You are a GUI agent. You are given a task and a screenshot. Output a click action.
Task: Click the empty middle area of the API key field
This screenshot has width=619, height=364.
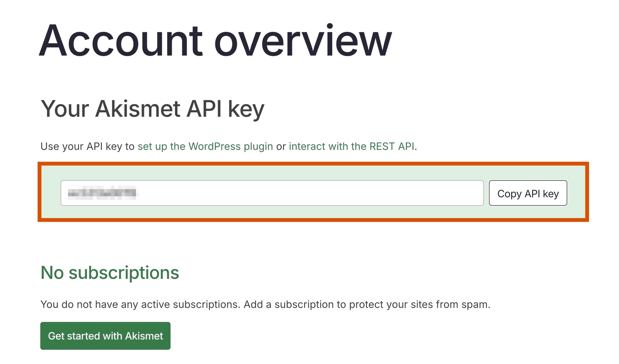click(x=306, y=193)
